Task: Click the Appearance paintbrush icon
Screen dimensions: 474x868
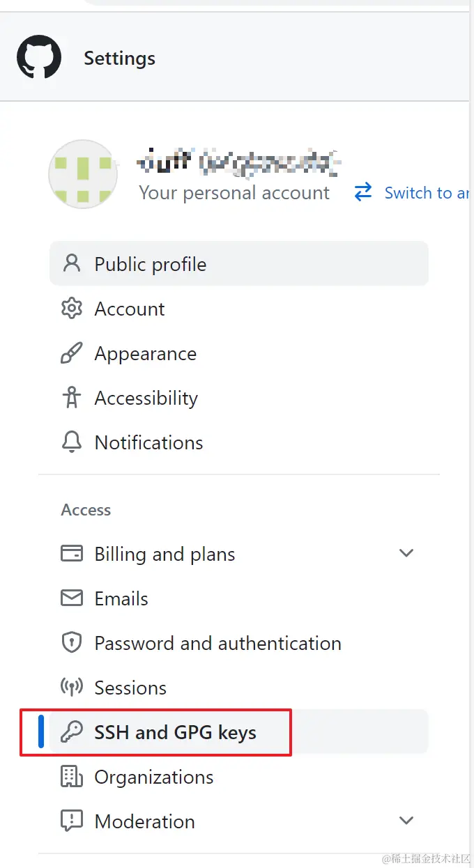Action: pos(72,353)
